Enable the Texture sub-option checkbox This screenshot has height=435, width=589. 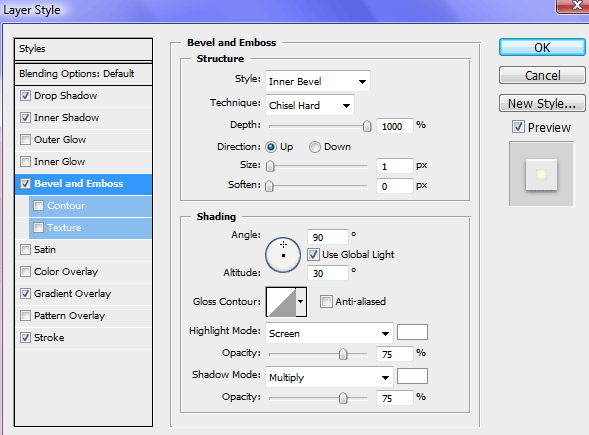[38, 228]
